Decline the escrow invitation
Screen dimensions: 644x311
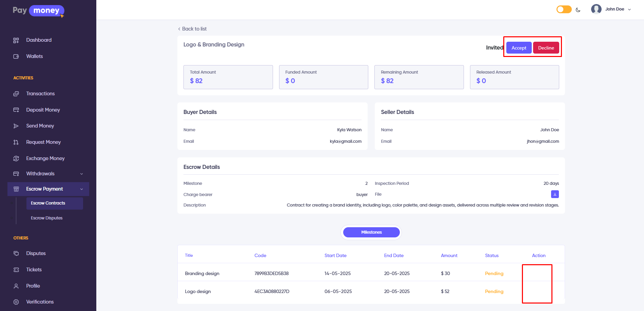point(546,48)
